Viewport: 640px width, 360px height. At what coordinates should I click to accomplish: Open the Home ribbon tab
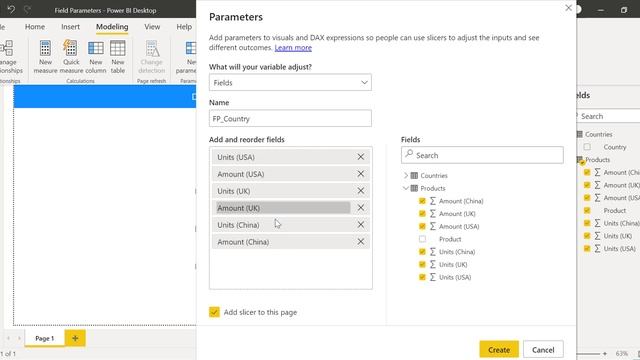coord(35,27)
